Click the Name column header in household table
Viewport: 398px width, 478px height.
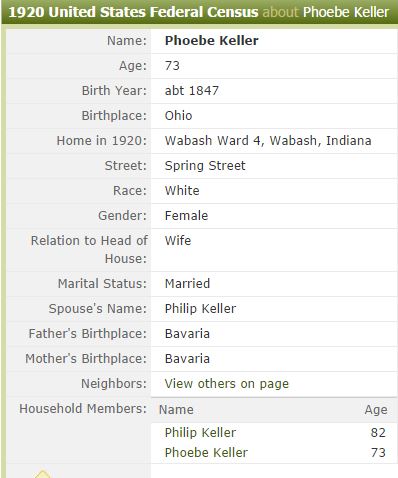coord(176,410)
